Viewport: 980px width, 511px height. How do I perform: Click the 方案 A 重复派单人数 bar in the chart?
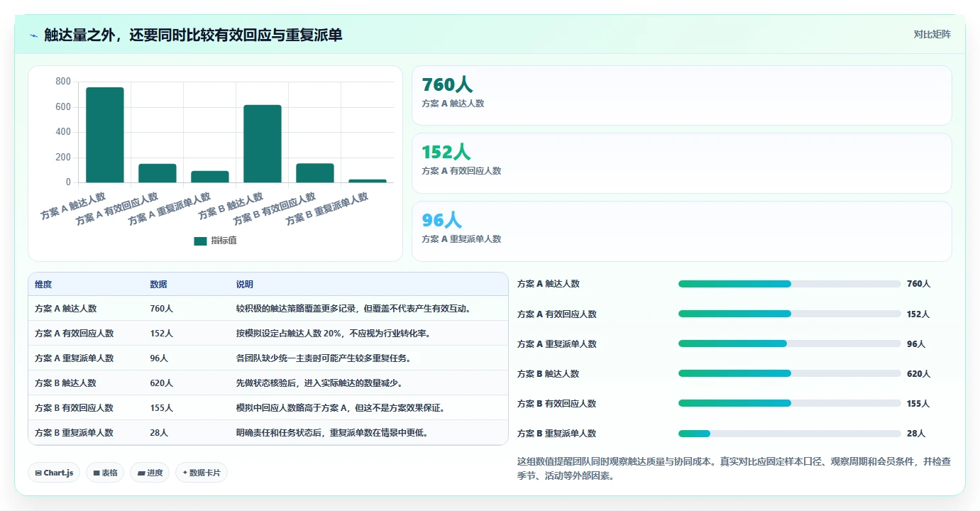(210, 177)
